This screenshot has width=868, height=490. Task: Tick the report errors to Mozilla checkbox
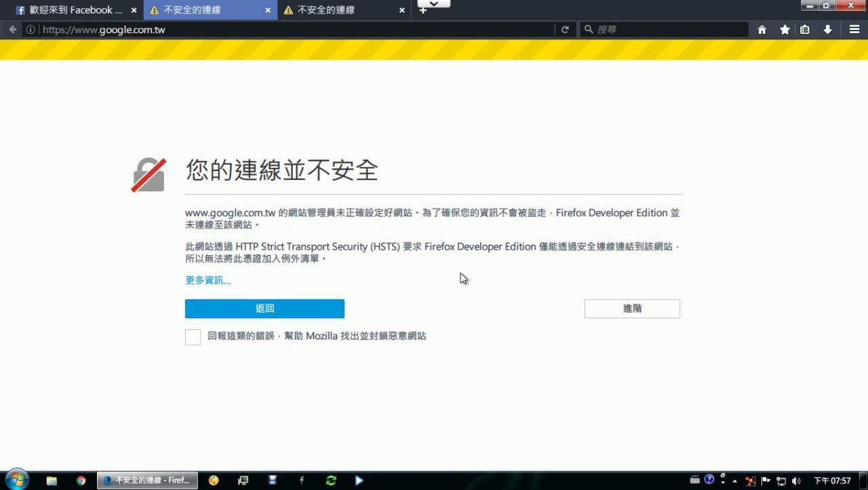point(193,337)
